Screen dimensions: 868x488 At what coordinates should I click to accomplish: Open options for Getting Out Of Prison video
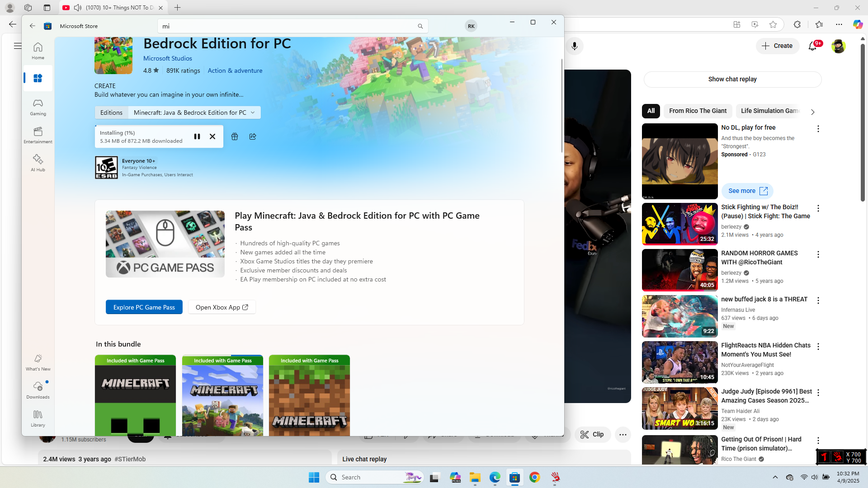(818, 441)
